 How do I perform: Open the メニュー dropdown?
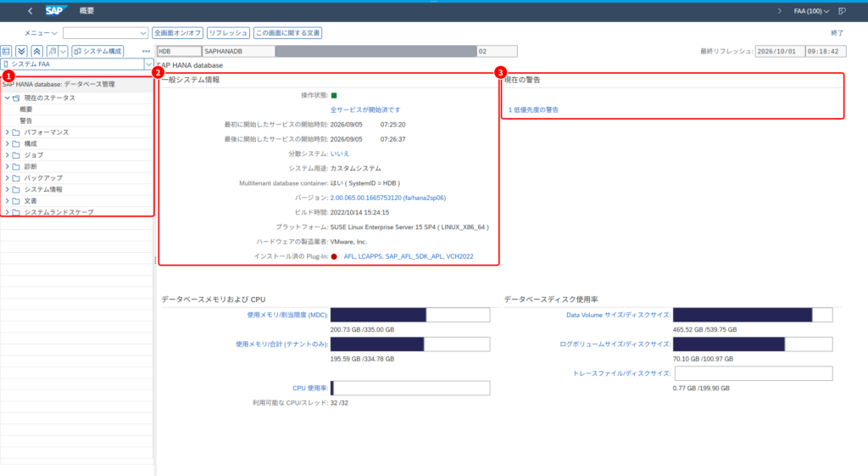click(41, 33)
